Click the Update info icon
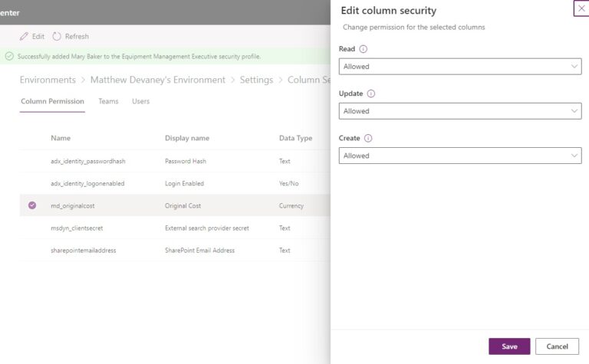This screenshot has height=364, width=589. [x=370, y=93]
